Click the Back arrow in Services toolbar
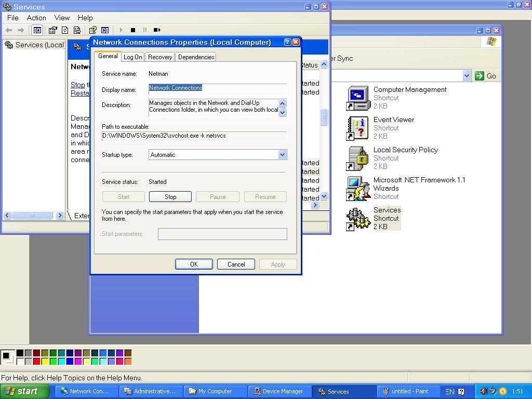 pyautogui.click(x=9, y=30)
